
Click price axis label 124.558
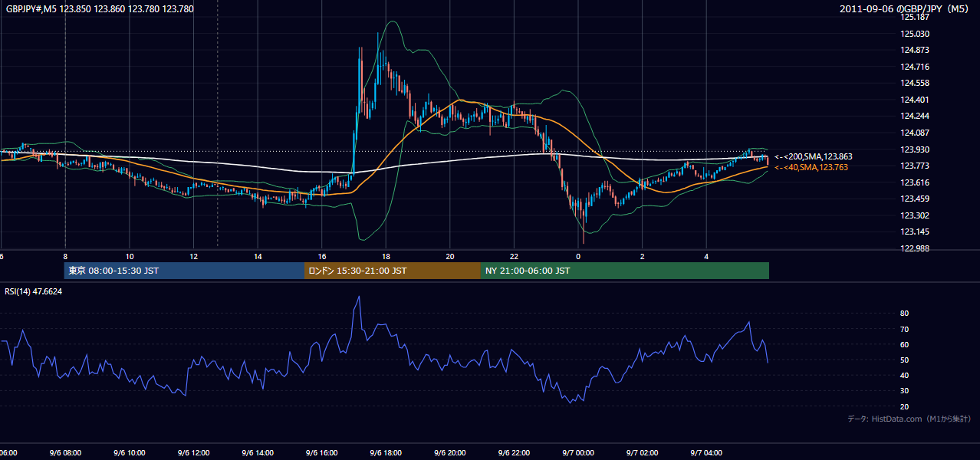[x=915, y=83]
